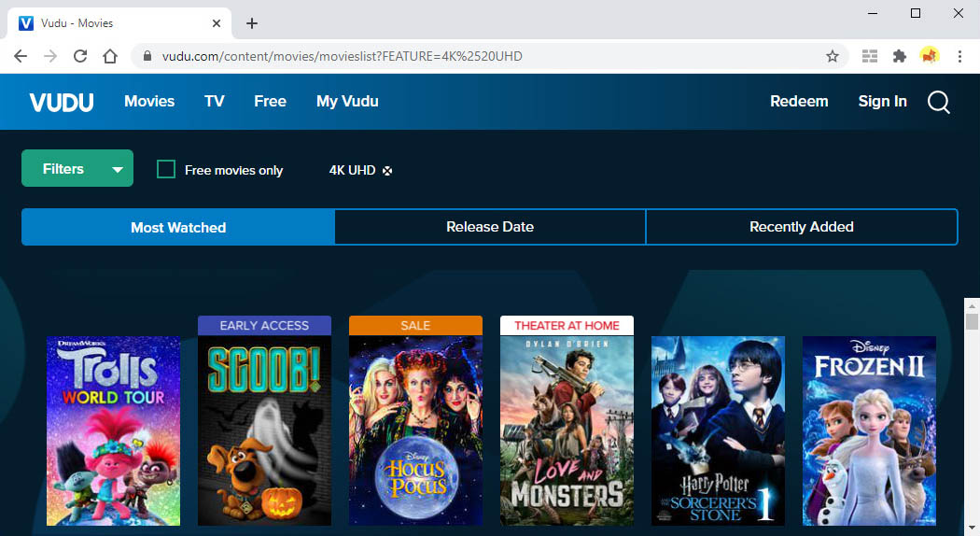
Task: Minimize the browser window
Action: point(873,13)
